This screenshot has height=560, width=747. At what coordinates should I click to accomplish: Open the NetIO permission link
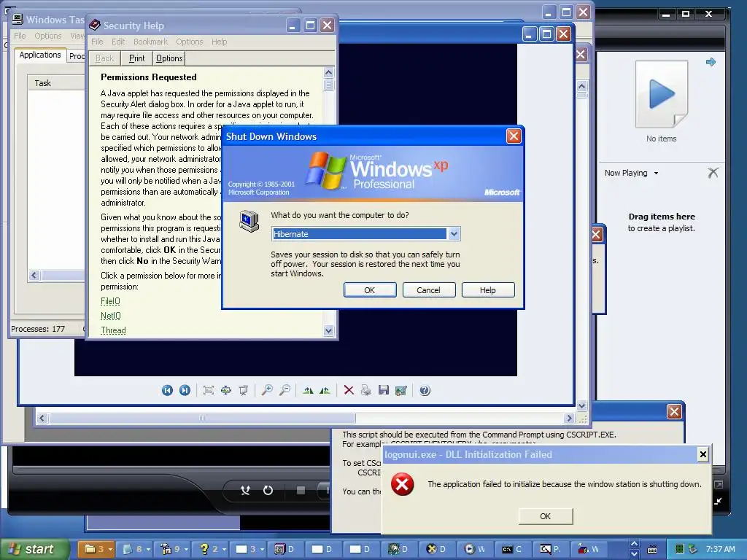(111, 316)
